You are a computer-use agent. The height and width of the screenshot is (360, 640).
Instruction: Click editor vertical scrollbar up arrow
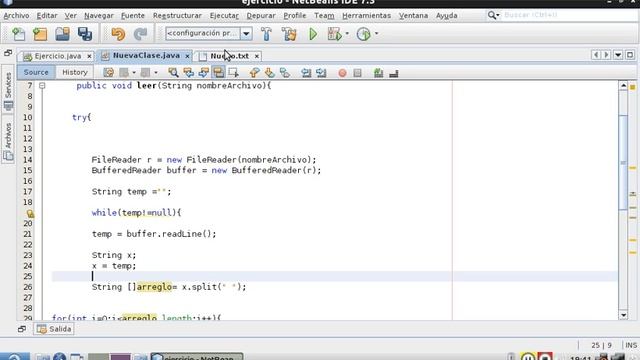point(623,86)
